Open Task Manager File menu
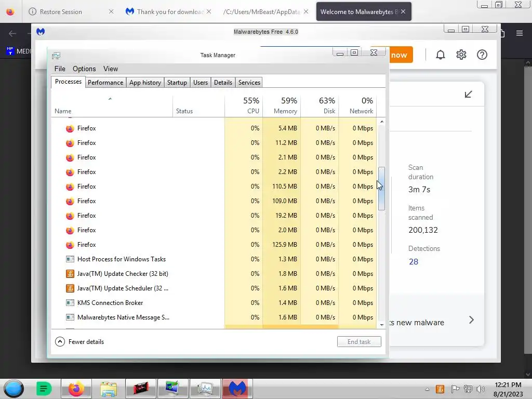The width and height of the screenshot is (532, 399). (x=60, y=69)
